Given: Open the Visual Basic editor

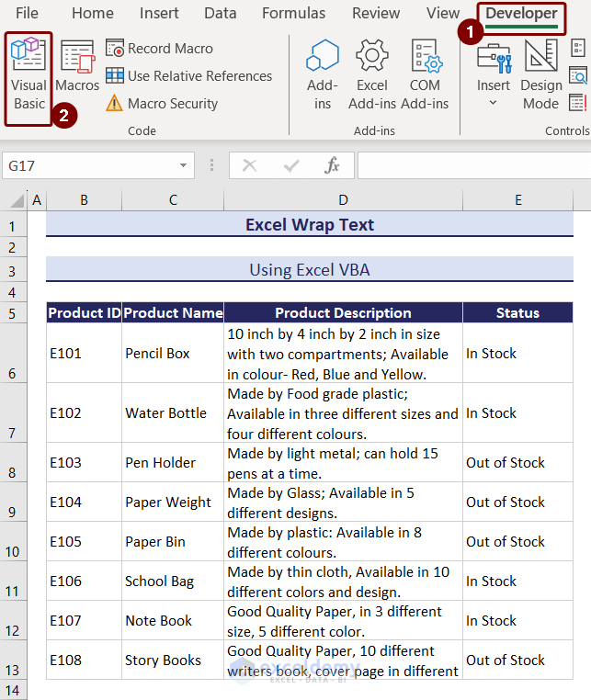Looking at the screenshot, I should 28,76.
